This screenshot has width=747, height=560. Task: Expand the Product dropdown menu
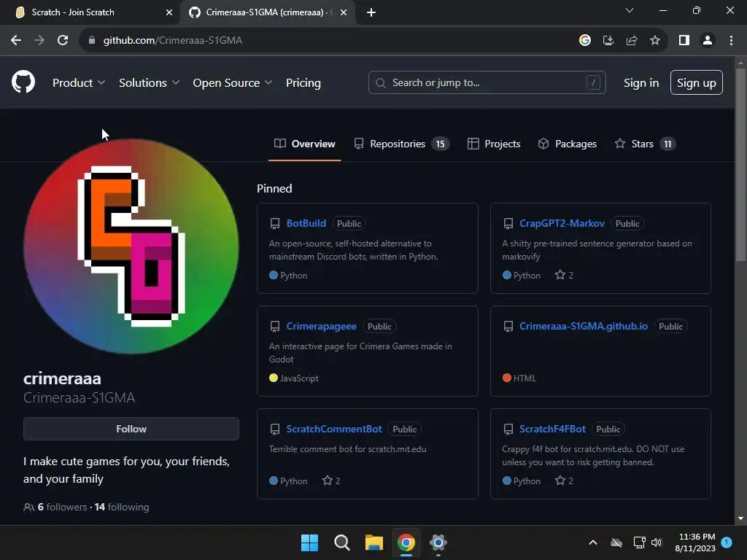[79, 83]
